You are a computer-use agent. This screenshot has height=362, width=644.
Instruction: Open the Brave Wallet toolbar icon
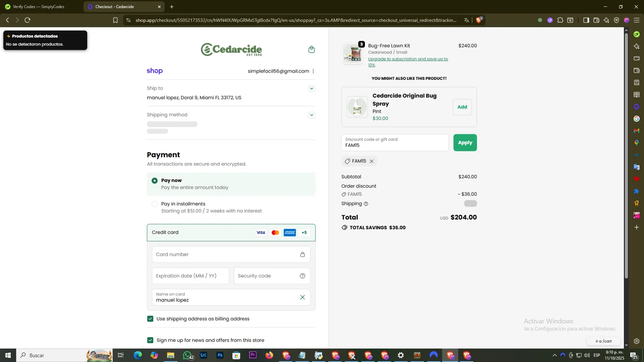click(596, 20)
